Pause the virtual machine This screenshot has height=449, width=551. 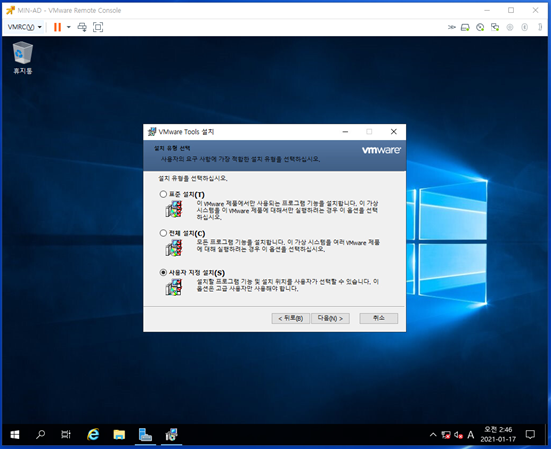[57, 27]
